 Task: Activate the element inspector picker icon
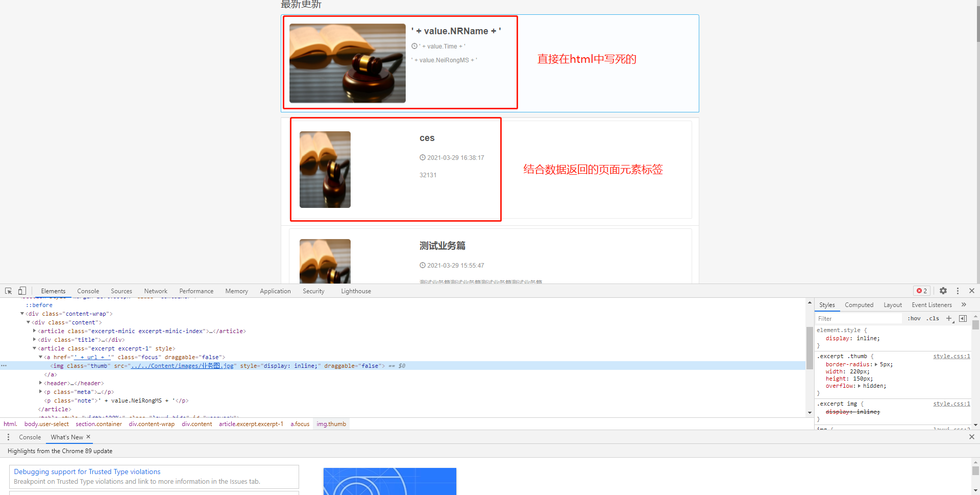(x=9, y=291)
